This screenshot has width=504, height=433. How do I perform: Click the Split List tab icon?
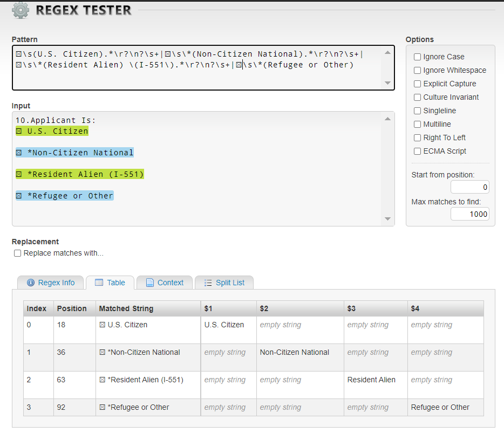point(208,283)
